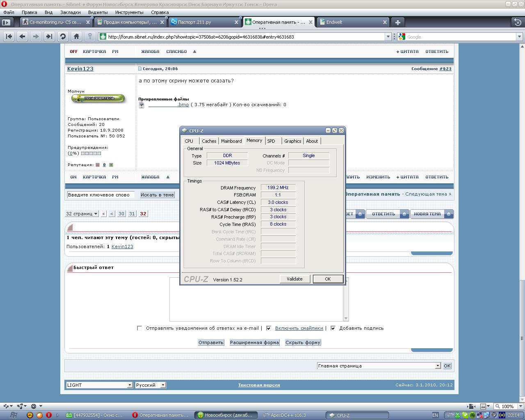Toggle the Opera panel sidebar button

[6, 22]
